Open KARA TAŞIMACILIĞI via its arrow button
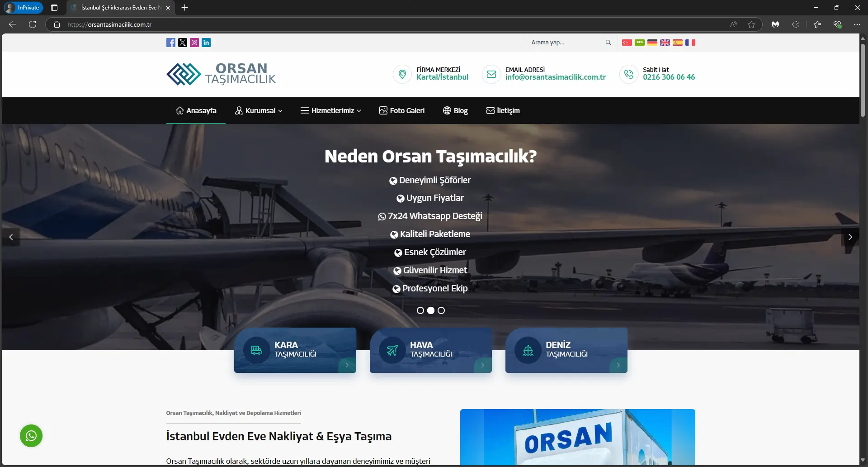Viewport: 868px width, 467px height. (347, 365)
